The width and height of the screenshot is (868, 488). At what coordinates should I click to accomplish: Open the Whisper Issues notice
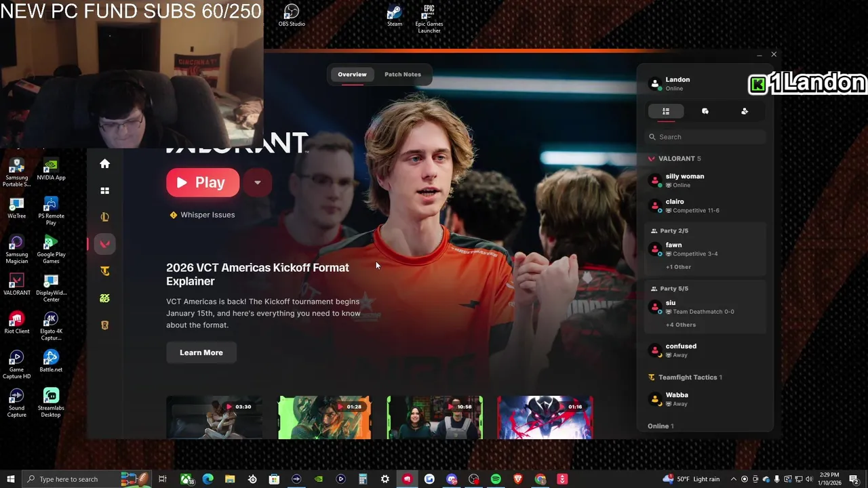point(202,215)
